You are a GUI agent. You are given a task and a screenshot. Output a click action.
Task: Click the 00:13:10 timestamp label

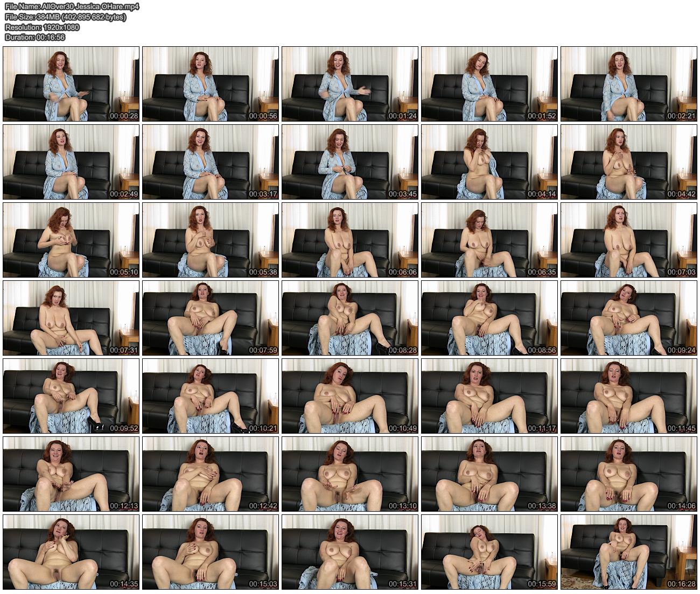(403, 506)
